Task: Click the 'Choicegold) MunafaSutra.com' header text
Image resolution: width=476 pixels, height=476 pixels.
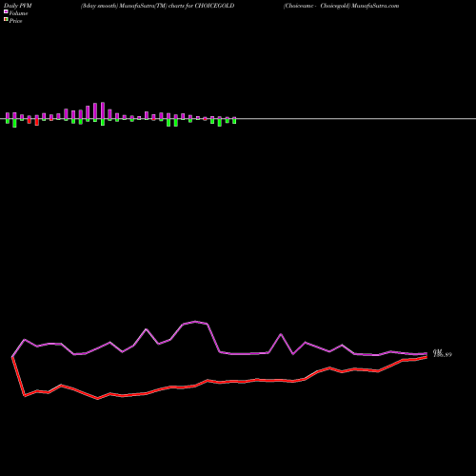Action: pyautogui.click(x=360, y=6)
